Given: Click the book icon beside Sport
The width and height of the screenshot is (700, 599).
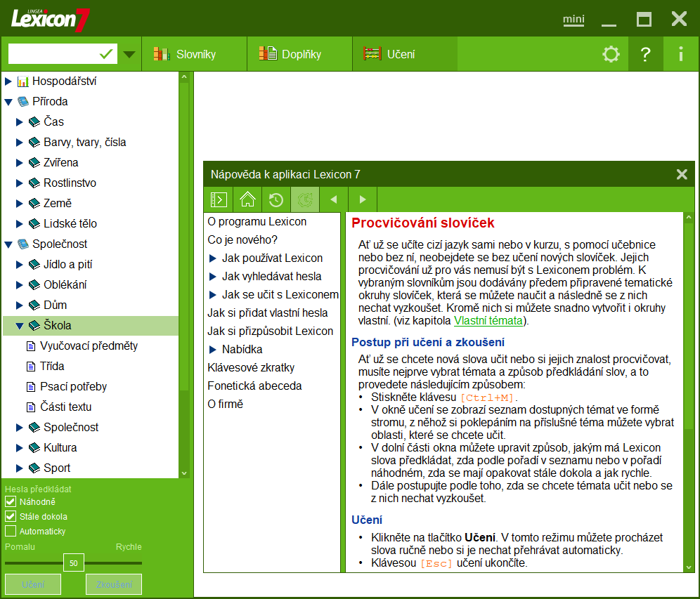Looking at the screenshot, I should coord(34,468).
